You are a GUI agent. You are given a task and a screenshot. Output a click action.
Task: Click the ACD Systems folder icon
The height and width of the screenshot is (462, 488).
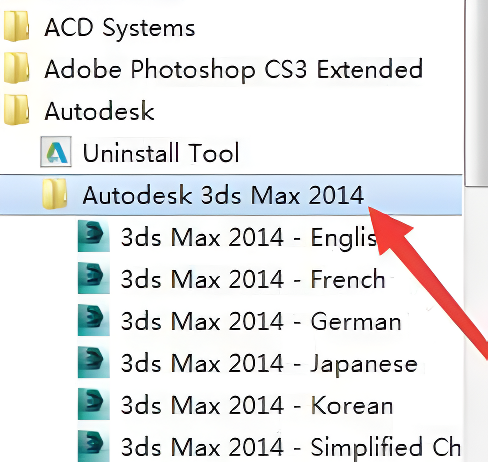[16, 26]
